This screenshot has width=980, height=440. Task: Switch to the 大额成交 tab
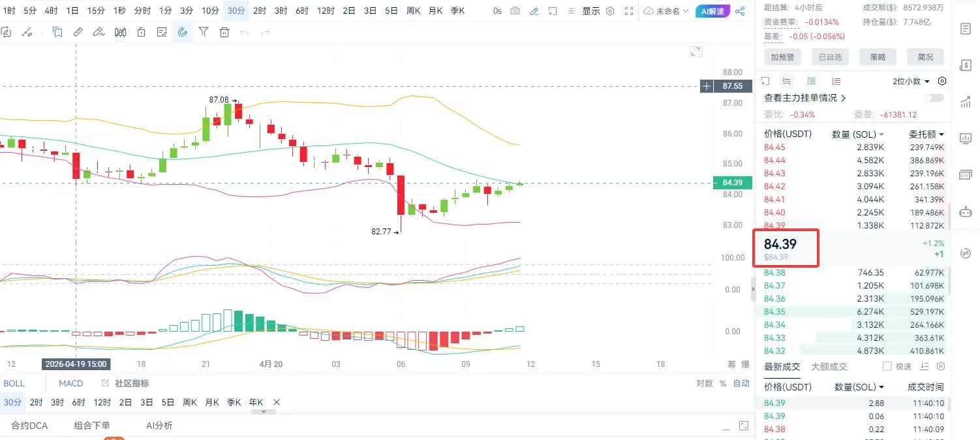829,367
